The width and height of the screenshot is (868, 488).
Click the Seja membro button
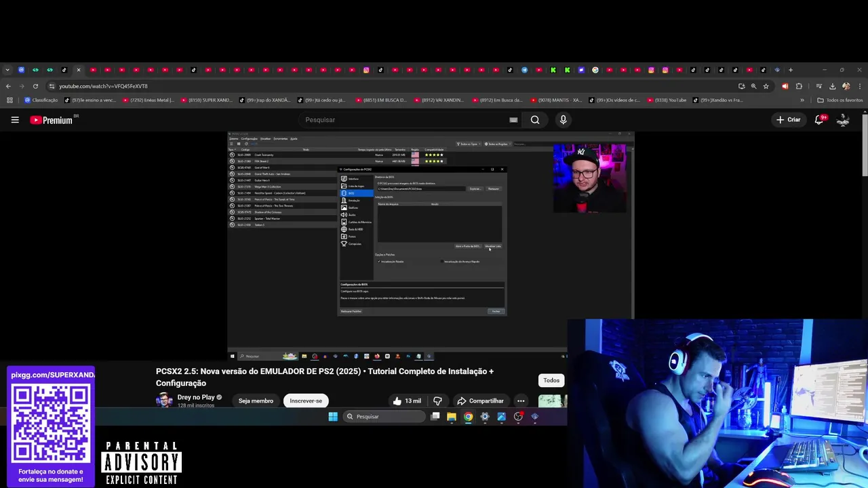tap(256, 401)
